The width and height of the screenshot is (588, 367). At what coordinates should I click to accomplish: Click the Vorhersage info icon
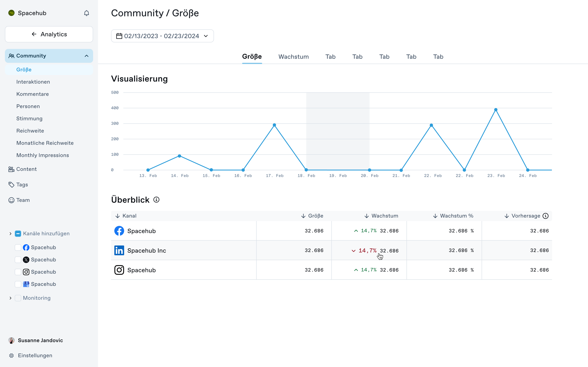546,216
